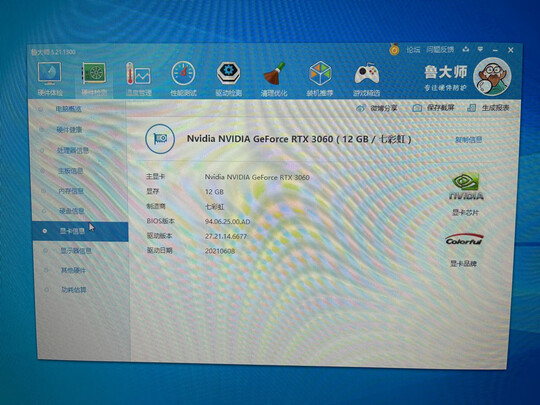
Task: Click the NVIDIA chip logo
Action: [466, 186]
